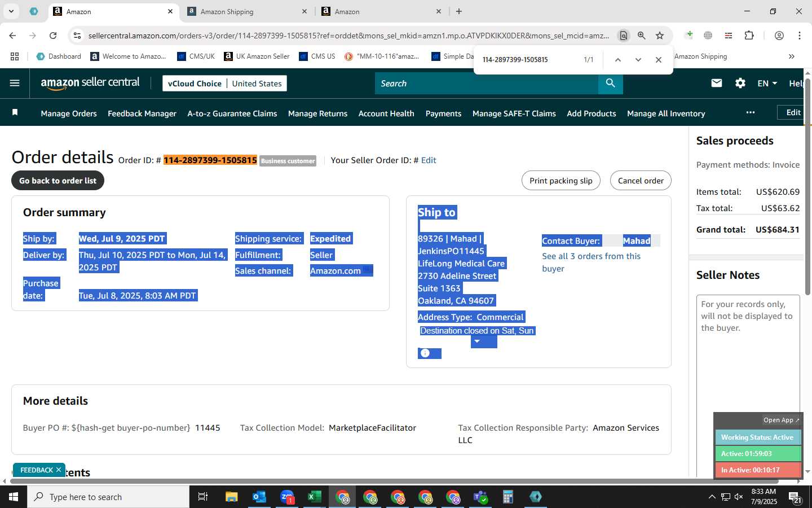Open Calculator from the taskbar

tap(507, 497)
